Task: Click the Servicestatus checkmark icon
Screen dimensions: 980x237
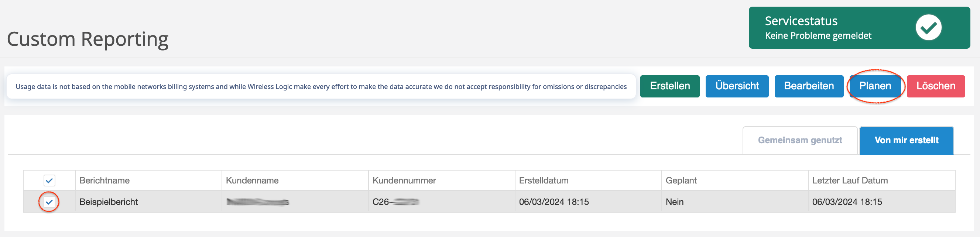Action: 928,27
